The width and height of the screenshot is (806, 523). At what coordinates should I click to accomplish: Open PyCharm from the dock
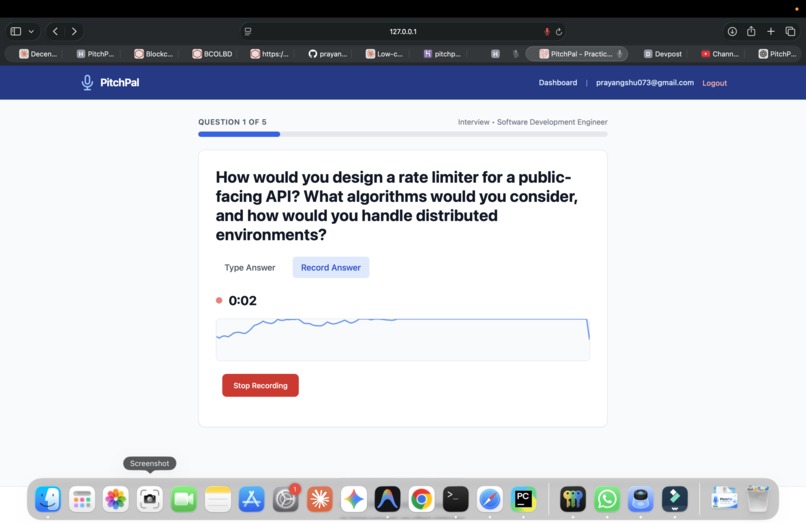[523, 499]
